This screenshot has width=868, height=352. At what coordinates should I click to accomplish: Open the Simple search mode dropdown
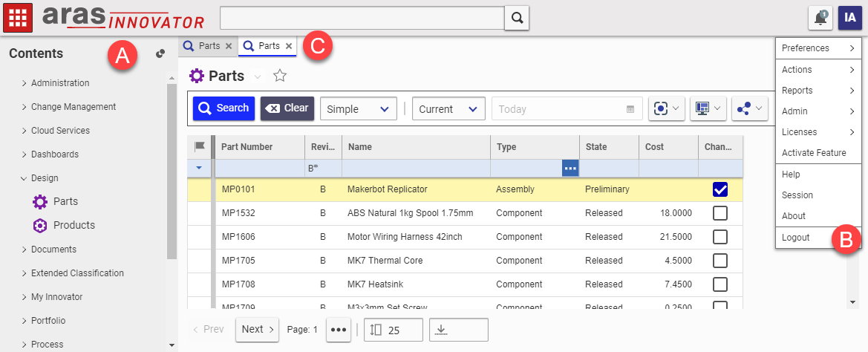[358, 109]
